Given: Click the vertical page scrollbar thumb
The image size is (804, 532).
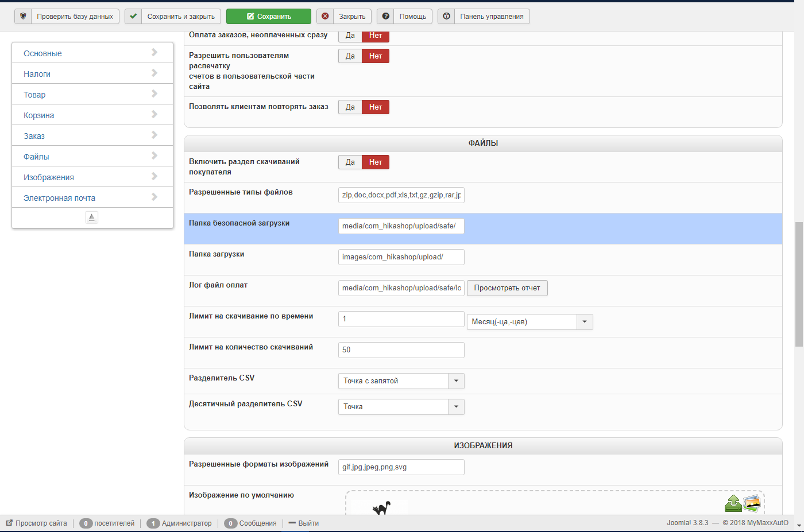Looking at the screenshot, I should pos(799,284).
